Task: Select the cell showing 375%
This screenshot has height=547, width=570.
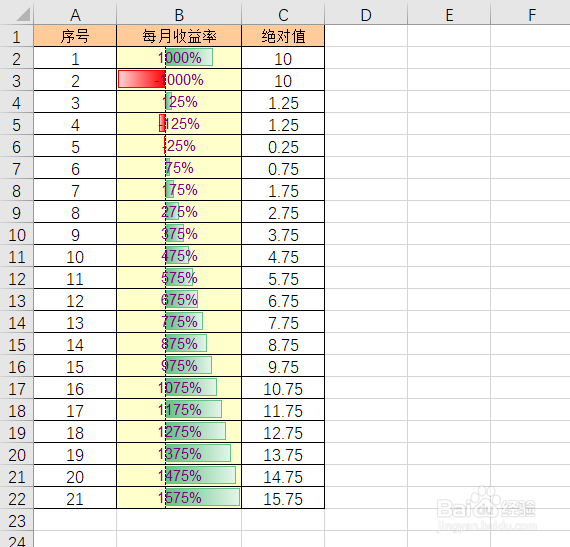Action: (x=179, y=234)
